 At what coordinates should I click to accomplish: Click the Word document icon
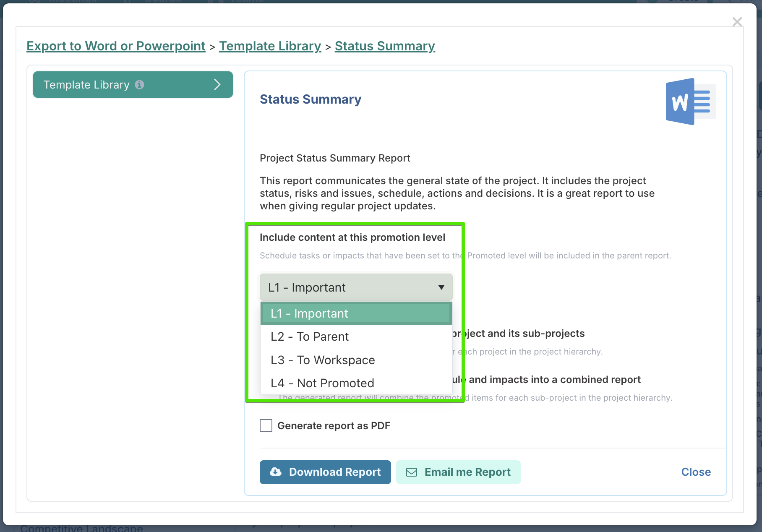691,102
